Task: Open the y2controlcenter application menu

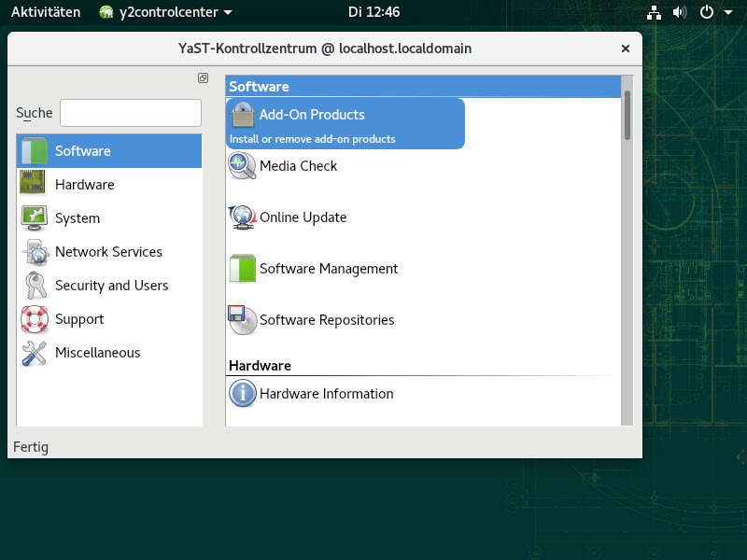Action: [166, 12]
